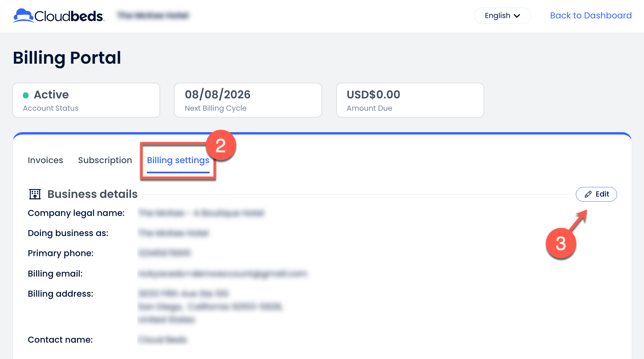Click the language dropdown chevron arrow
Image resolution: width=644 pixels, height=359 pixels.
517,16
